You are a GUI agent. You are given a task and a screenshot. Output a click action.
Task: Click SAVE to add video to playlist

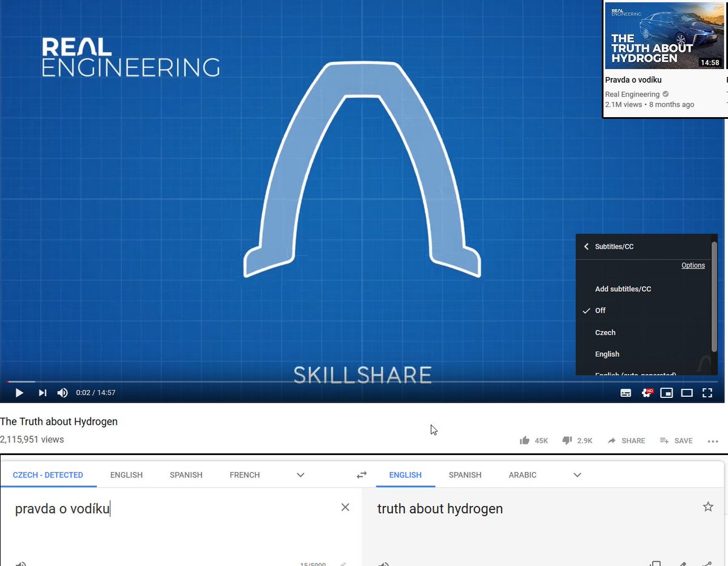676,441
